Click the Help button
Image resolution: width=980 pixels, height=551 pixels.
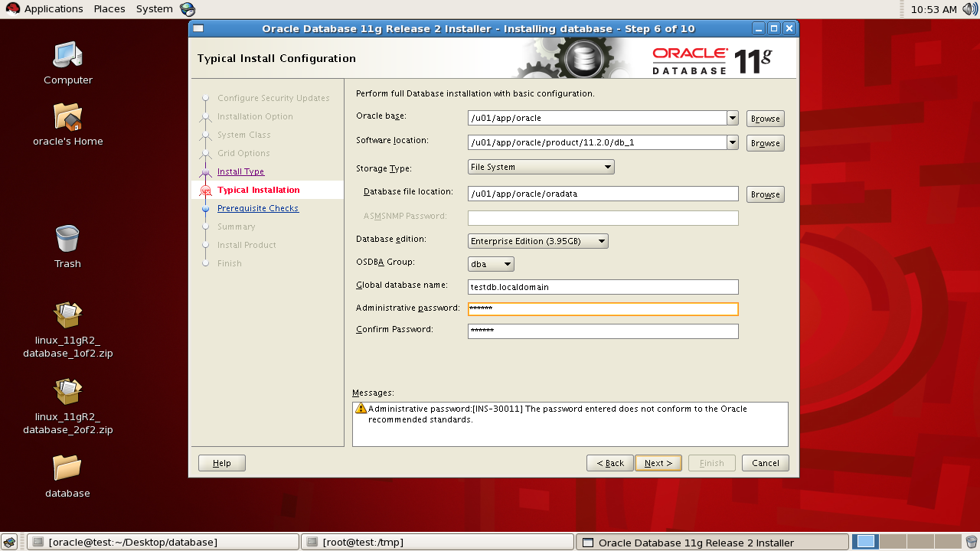point(222,463)
